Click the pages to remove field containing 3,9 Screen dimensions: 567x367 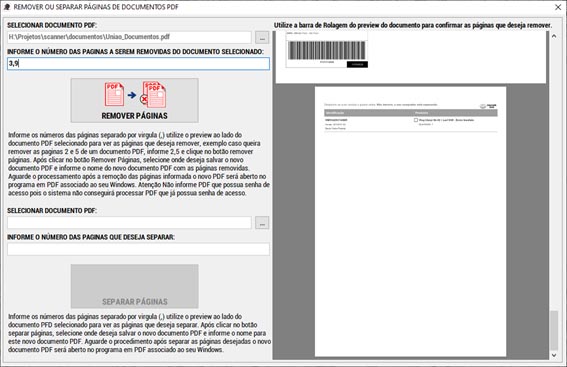click(x=138, y=64)
